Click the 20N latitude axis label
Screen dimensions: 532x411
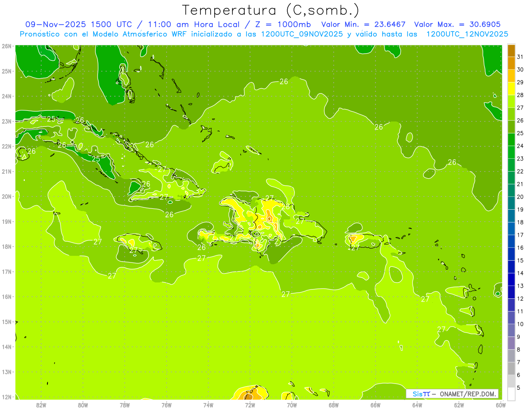tap(7, 196)
